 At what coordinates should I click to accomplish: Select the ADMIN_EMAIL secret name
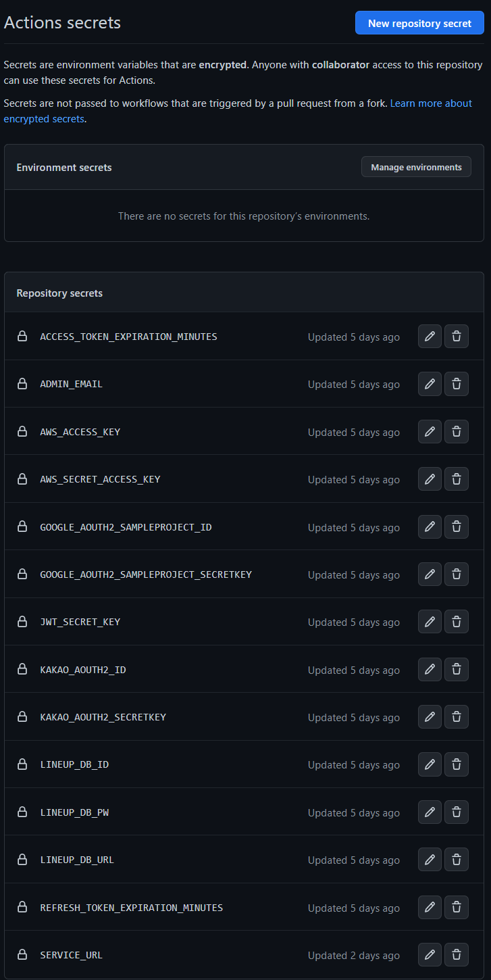coord(71,384)
